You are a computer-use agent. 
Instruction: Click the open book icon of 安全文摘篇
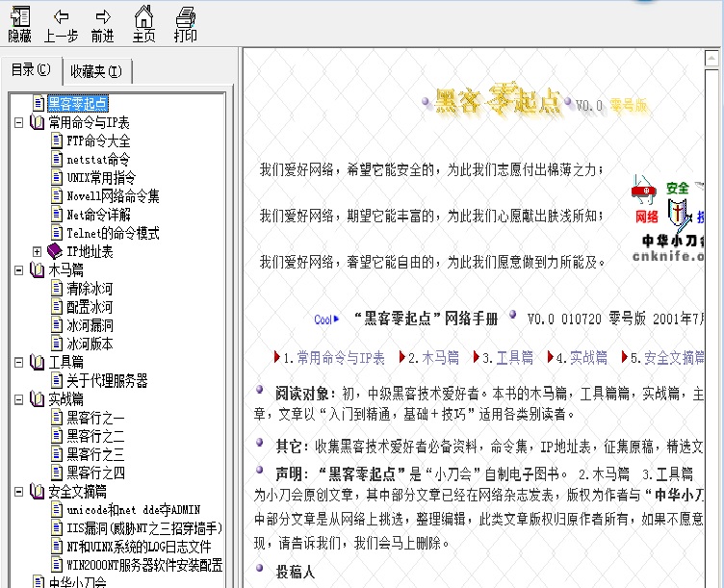pyautogui.click(x=37, y=491)
